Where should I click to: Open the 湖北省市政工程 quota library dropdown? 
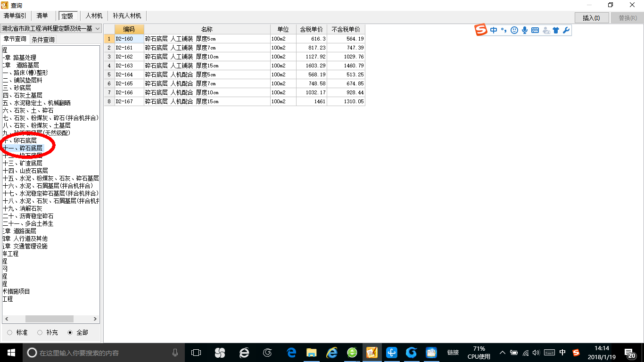pyautogui.click(x=51, y=29)
